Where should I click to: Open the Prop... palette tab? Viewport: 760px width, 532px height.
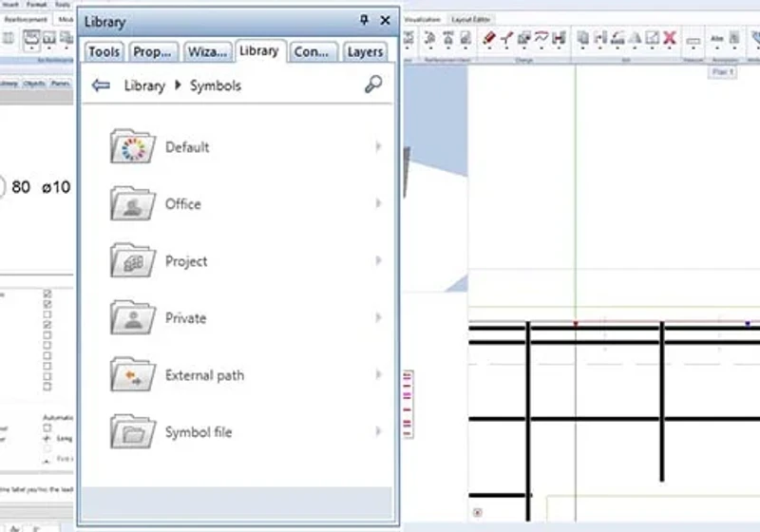pos(152,52)
